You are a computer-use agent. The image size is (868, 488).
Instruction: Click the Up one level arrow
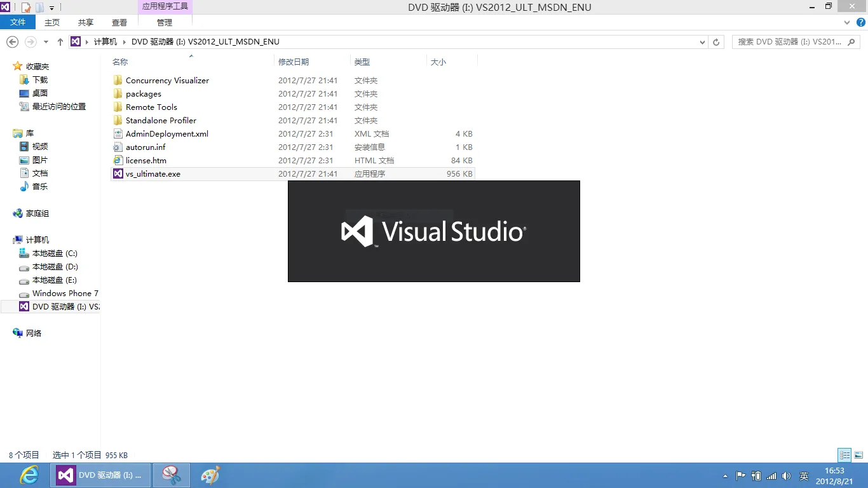tap(60, 42)
